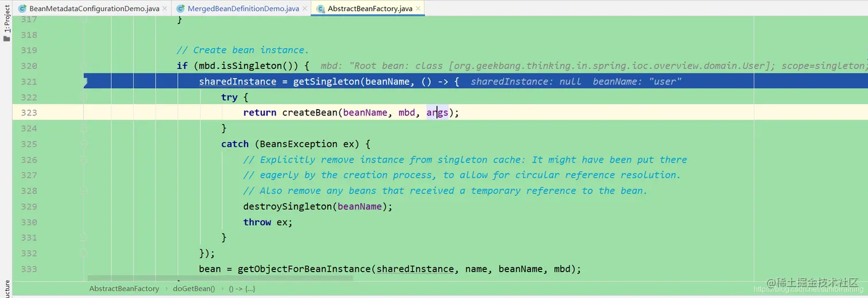Click the destroySingleton method call
868x298 pixels.
(x=288, y=206)
